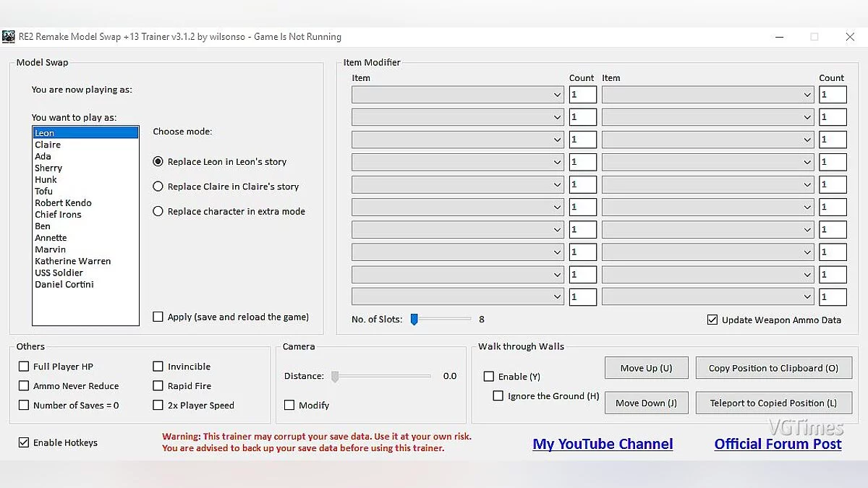Select Tofu in the character list
This screenshot has width=868, height=488.
(43, 191)
